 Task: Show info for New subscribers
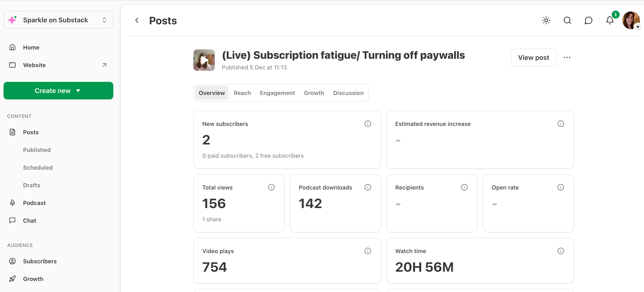[368, 124]
